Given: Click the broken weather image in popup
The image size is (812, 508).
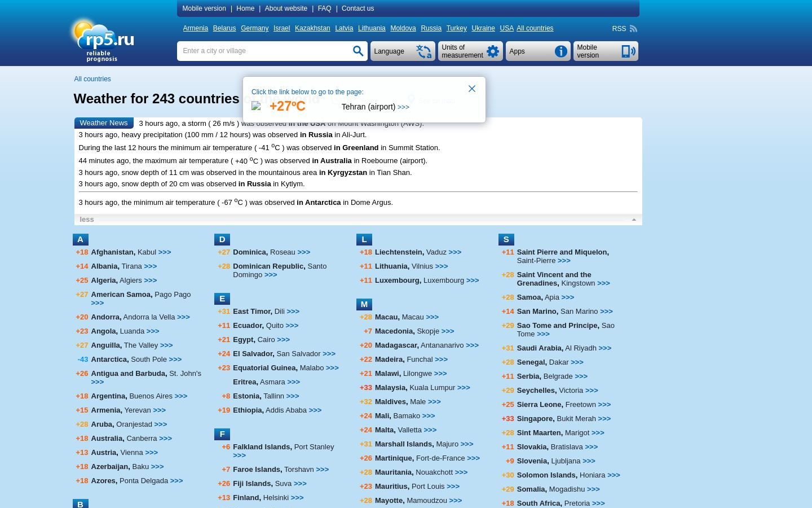Looking at the screenshot, I should coord(256,106).
